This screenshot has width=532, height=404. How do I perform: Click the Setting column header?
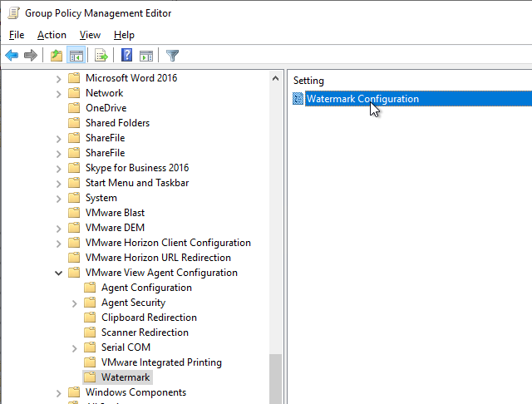pos(308,81)
